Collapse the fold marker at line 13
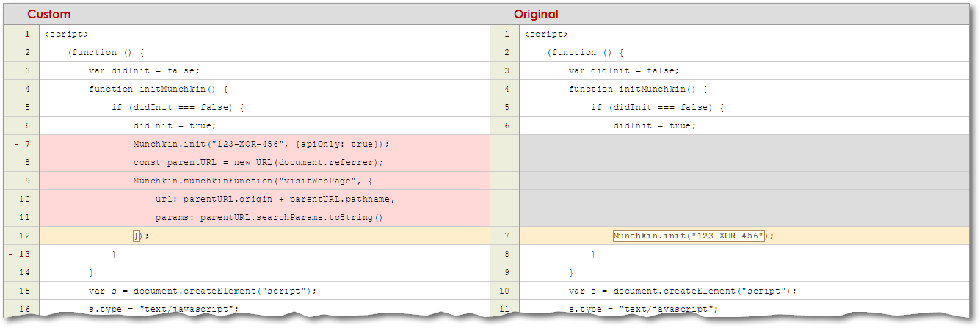Screen dimensions: 980x328 click(16, 254)
